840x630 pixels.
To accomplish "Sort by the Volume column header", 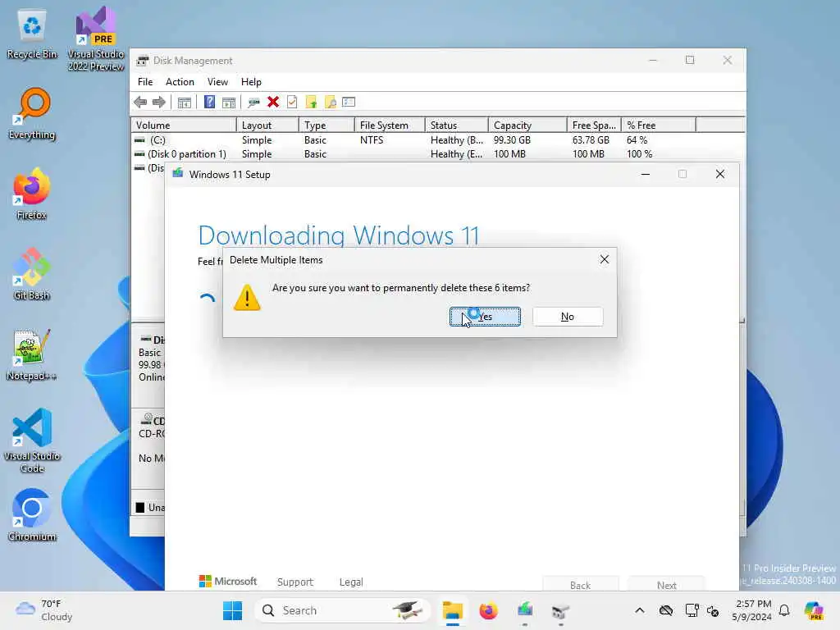I will [x=184, y=126].
